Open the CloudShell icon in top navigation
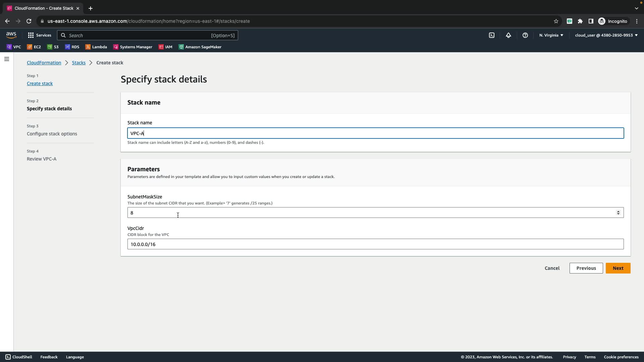The width and height of the screenshot is (644, 362). 491,35
